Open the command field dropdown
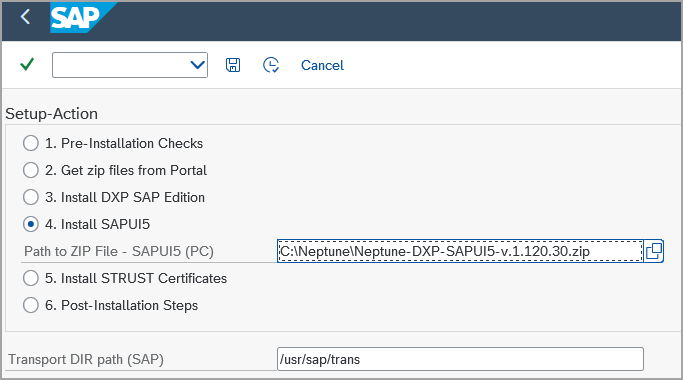 (198, 65)
